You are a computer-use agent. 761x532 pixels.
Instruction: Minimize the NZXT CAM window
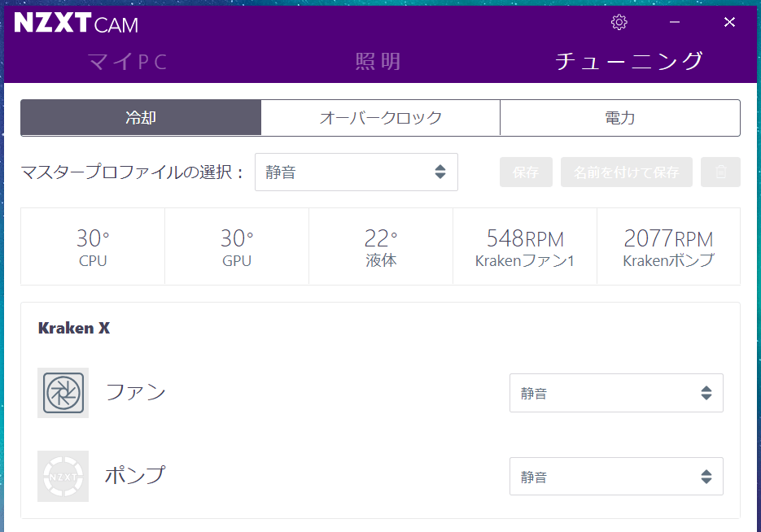coord(675,22)
